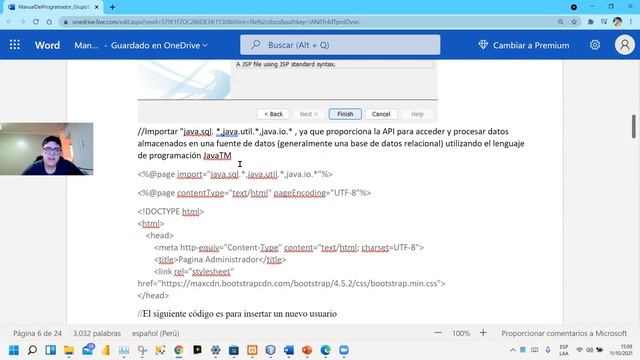Open the Chrome three-dot menu

click(631, 22)
